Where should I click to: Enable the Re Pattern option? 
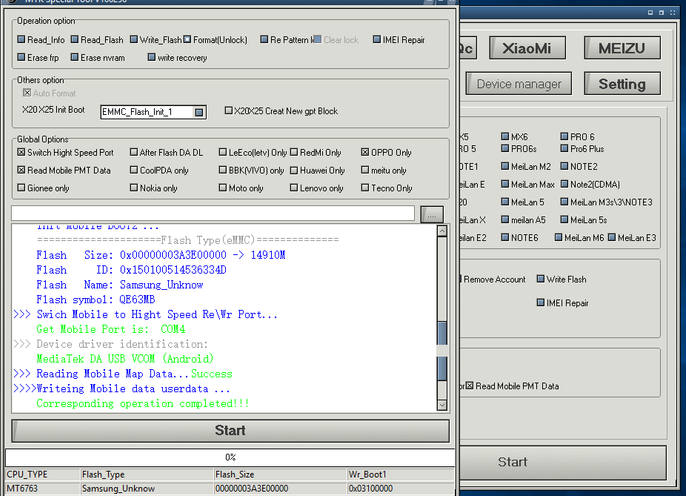pos(264,39)
